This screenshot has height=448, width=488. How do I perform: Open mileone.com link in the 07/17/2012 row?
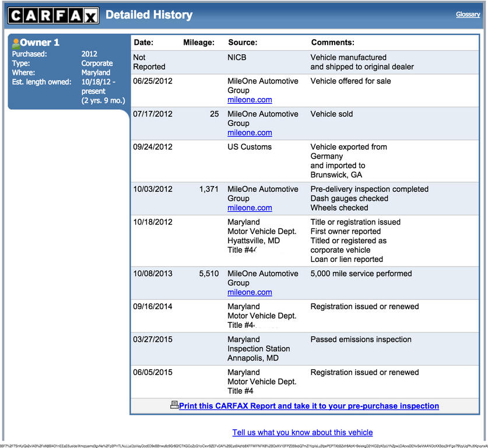[x=250, y=133]
